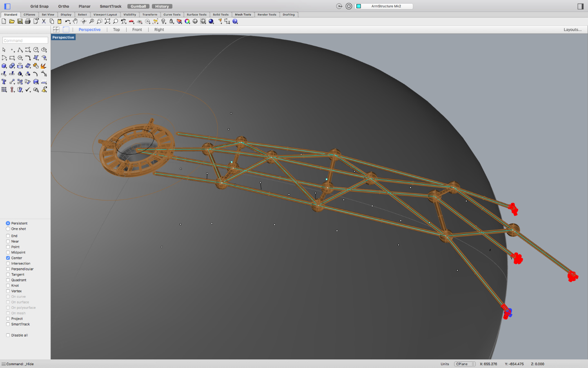Open object properties color wheel icon
The height and width of the screenshot is (368, 588).
click(187, 21)
